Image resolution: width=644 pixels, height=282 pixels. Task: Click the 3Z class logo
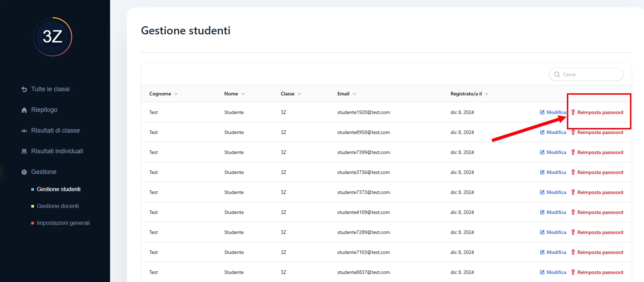pyautogui.click(x=53, y=37)
